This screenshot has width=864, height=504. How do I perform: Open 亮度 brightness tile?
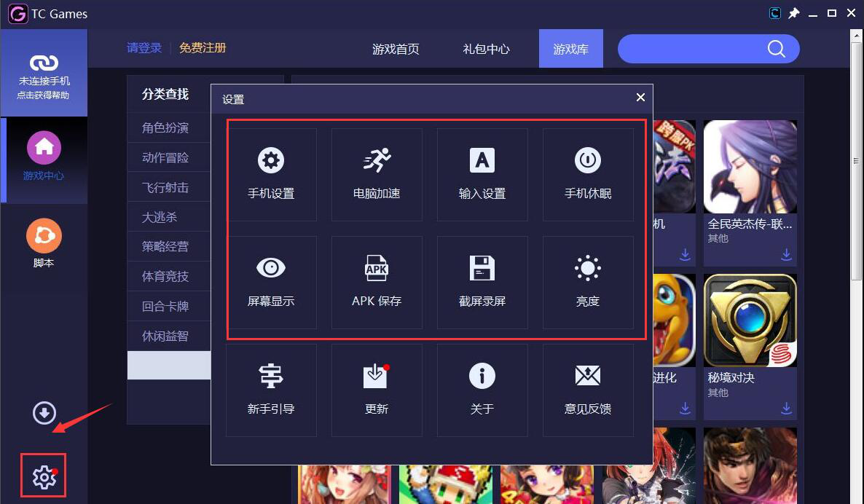click(x=588, y=283)
